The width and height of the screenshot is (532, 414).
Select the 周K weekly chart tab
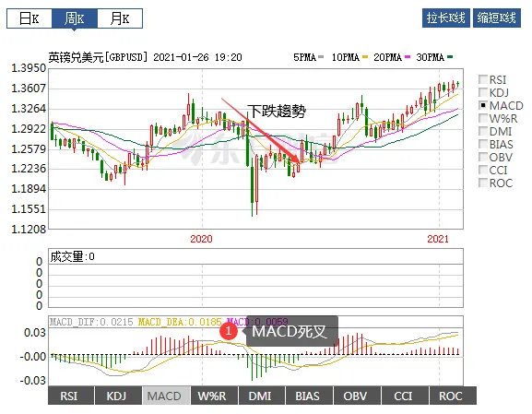75,18
